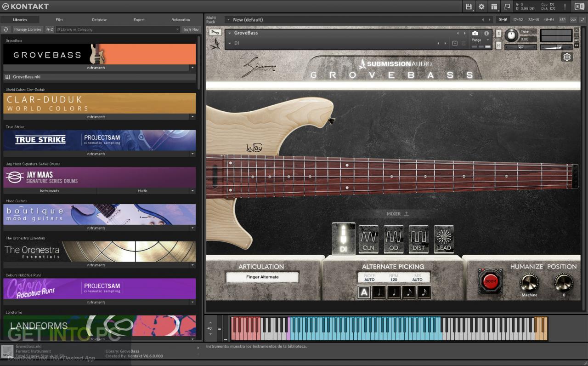
Task: Toggle the Mute M button
Action: click(498, 45)
